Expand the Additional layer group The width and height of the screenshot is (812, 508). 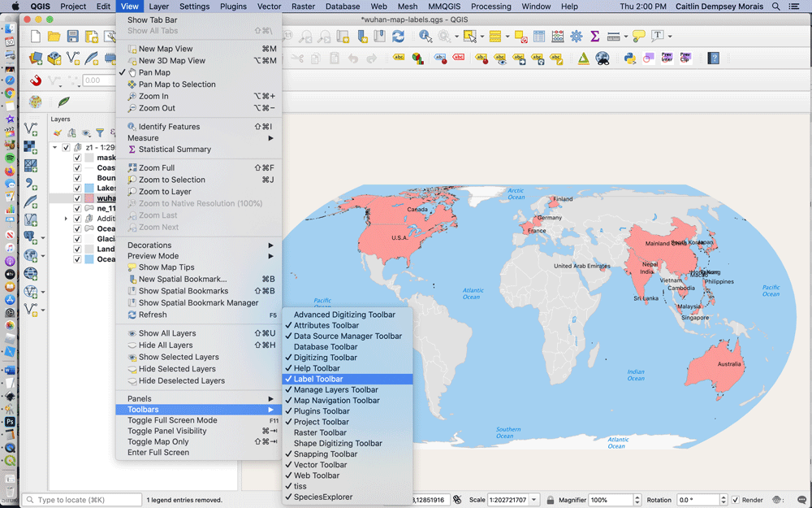tap(66, 219)
